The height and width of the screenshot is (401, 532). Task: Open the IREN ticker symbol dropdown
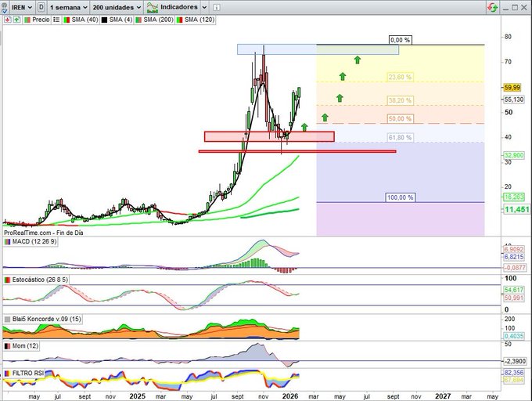[17, 6]
